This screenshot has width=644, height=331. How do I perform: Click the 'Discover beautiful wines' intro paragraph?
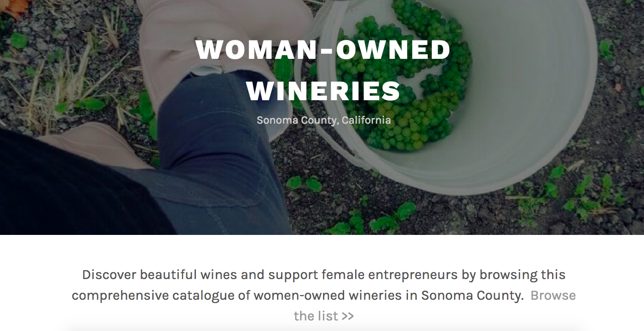click(x=323, y=295)
